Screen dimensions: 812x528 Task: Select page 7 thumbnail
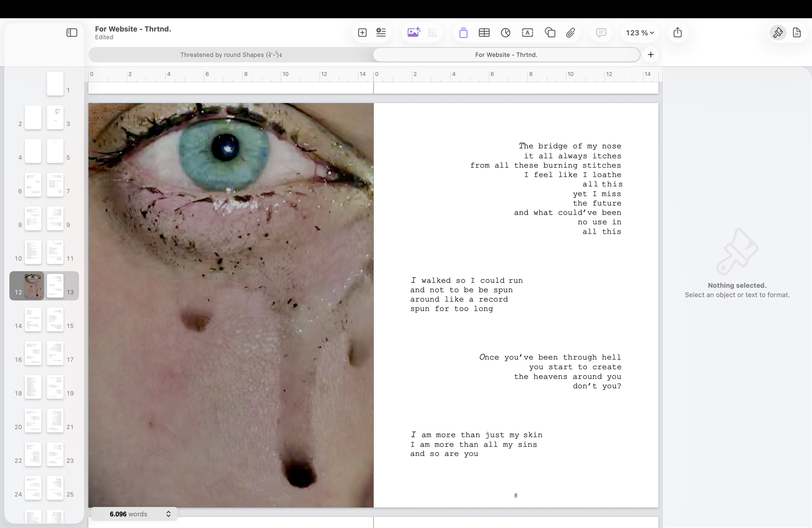(x=55, y=184)
